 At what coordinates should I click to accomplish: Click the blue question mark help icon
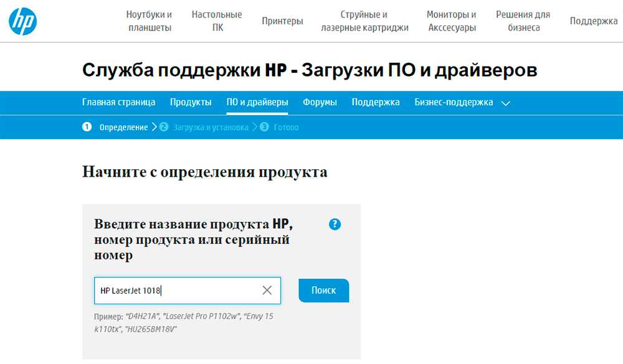(335, 224)
